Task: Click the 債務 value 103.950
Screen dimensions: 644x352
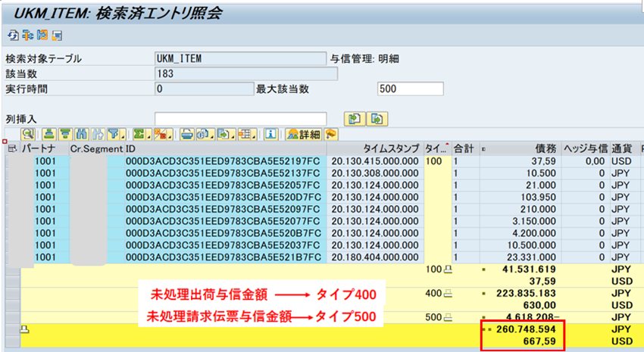Action: pos(538,198)
